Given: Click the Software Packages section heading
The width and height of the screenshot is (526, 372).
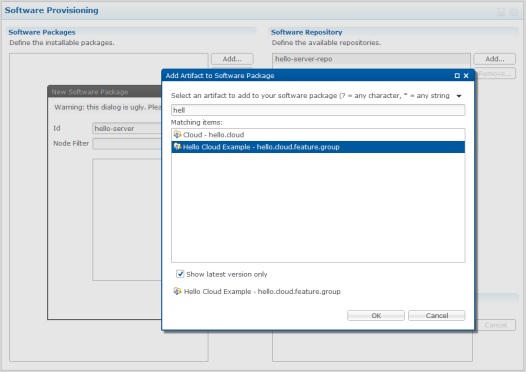Looking at the screenshot, I should coord(42,32).
